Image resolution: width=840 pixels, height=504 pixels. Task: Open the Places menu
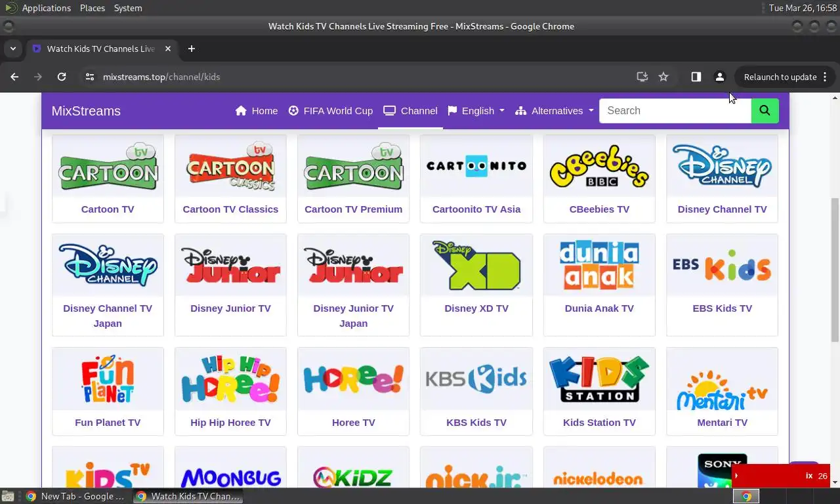pyautogui.click(x=93, y=8)
